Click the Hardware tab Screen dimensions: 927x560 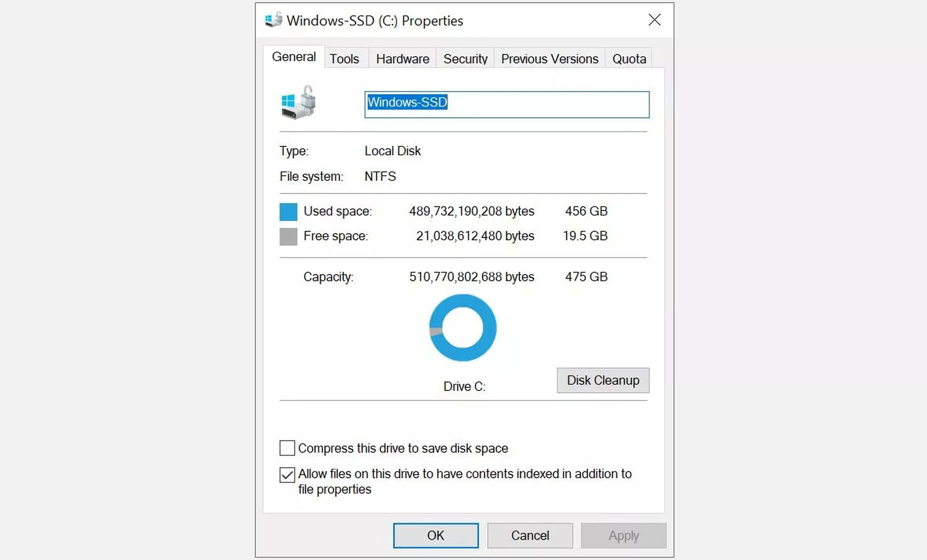[x=402, y=58]
